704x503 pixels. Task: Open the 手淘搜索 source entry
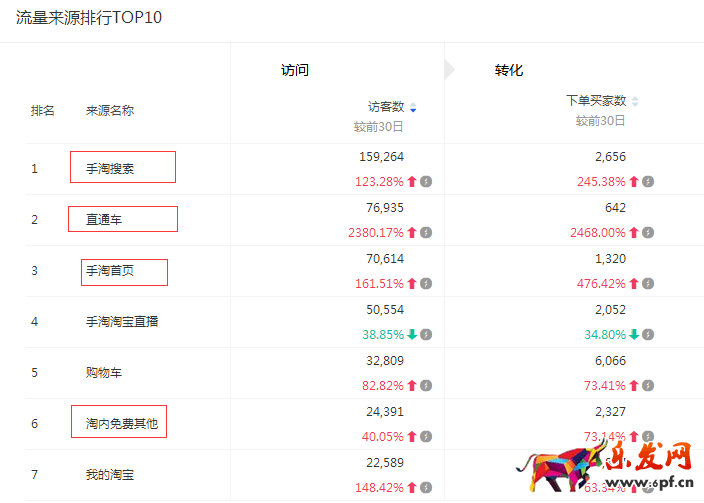coord(110,169)
